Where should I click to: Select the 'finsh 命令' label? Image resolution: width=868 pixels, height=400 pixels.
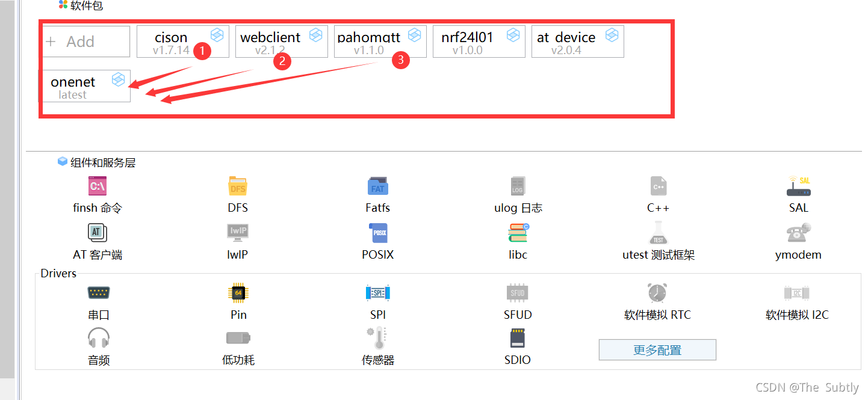[x=98, y=208]
